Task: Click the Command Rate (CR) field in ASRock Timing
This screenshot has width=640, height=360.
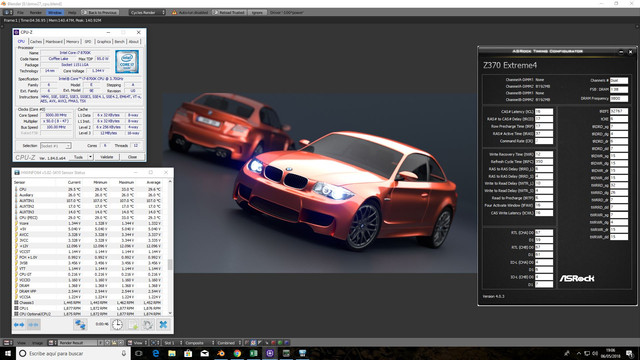Action: [x=544, y=141]
